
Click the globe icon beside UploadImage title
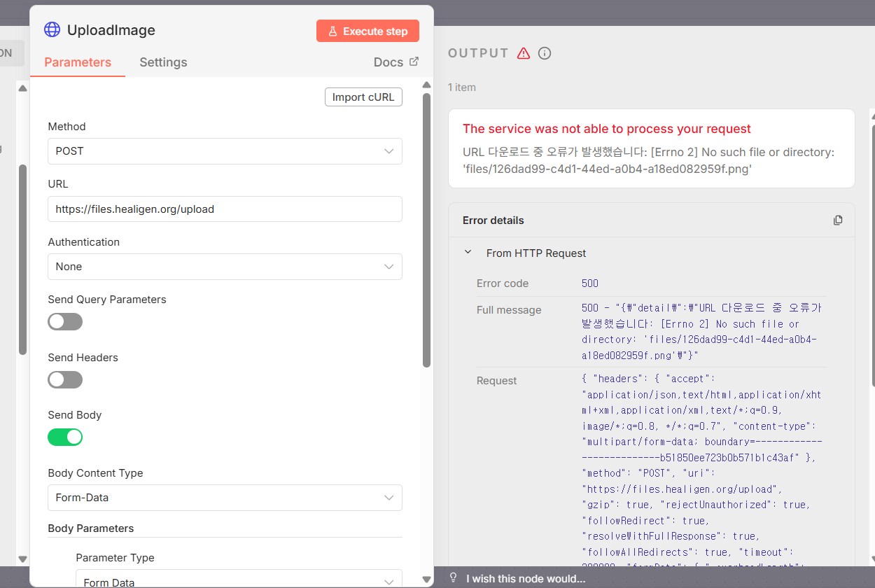52,29
